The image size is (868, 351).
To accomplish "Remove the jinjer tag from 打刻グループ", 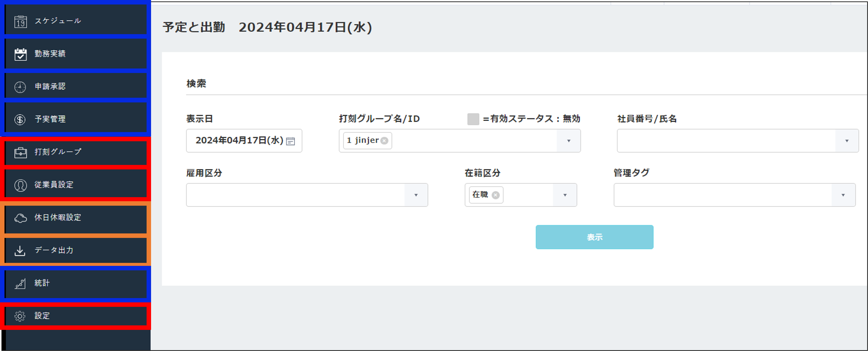I will pyautogui.click(x=384, y=141).
